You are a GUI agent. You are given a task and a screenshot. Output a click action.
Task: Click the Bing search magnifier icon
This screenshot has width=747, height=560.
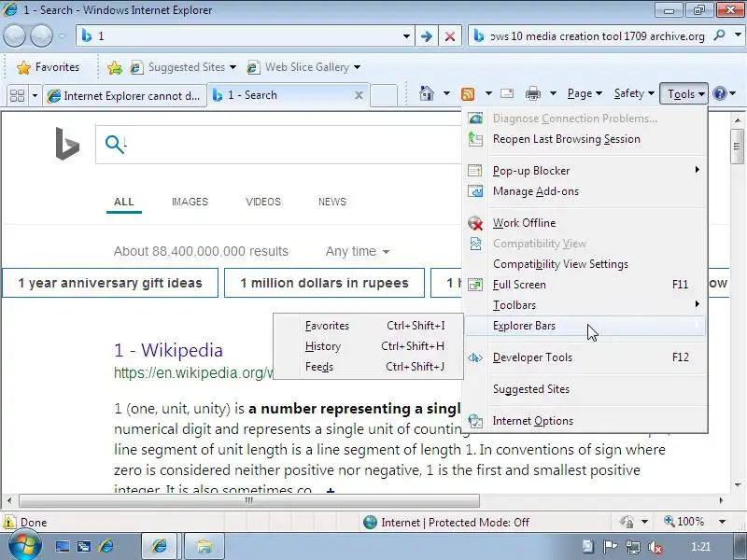tap(114, 145)
